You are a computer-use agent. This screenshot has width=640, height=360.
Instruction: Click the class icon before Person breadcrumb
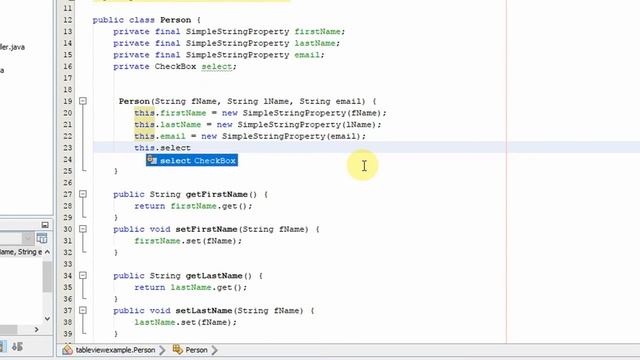178,349
